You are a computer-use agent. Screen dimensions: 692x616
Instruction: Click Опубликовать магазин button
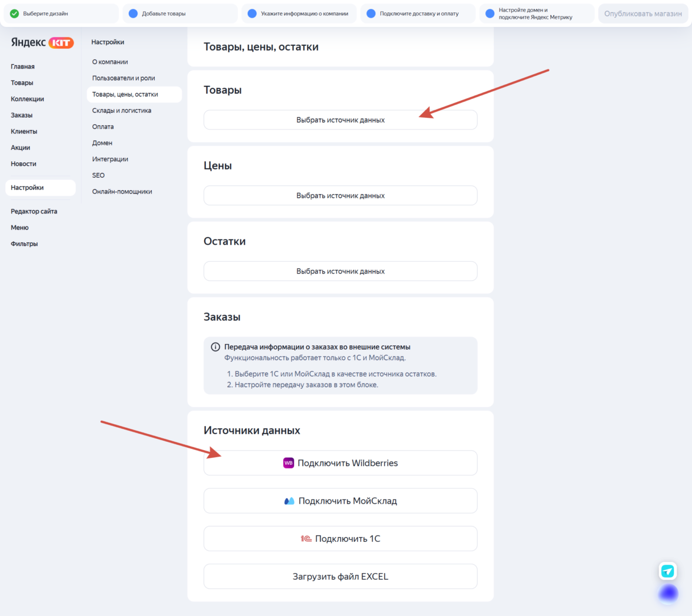pos(643,14)
